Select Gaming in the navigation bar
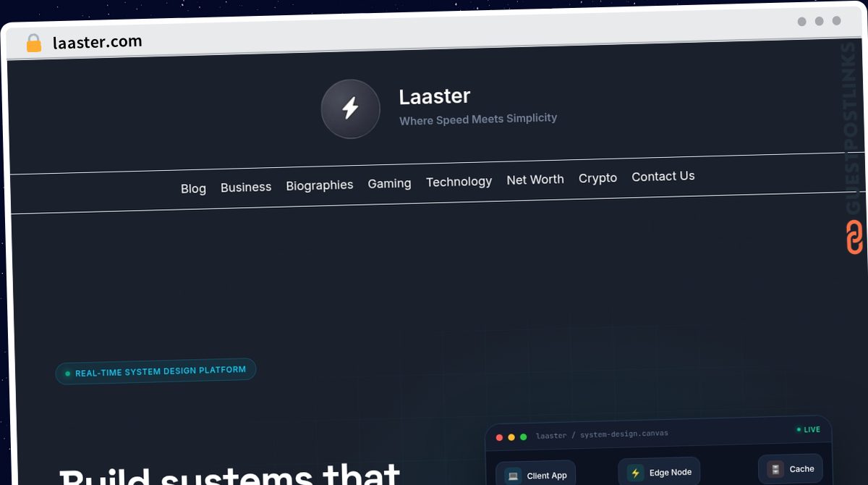The image size is (868, 485). tap(389, 184)
